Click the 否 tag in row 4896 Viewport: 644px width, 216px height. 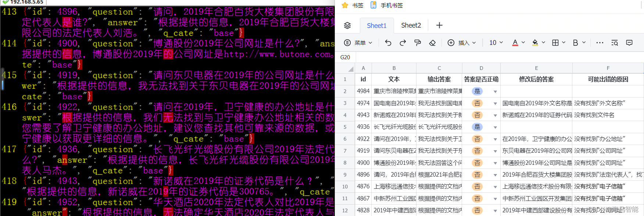tap(477, 174)
